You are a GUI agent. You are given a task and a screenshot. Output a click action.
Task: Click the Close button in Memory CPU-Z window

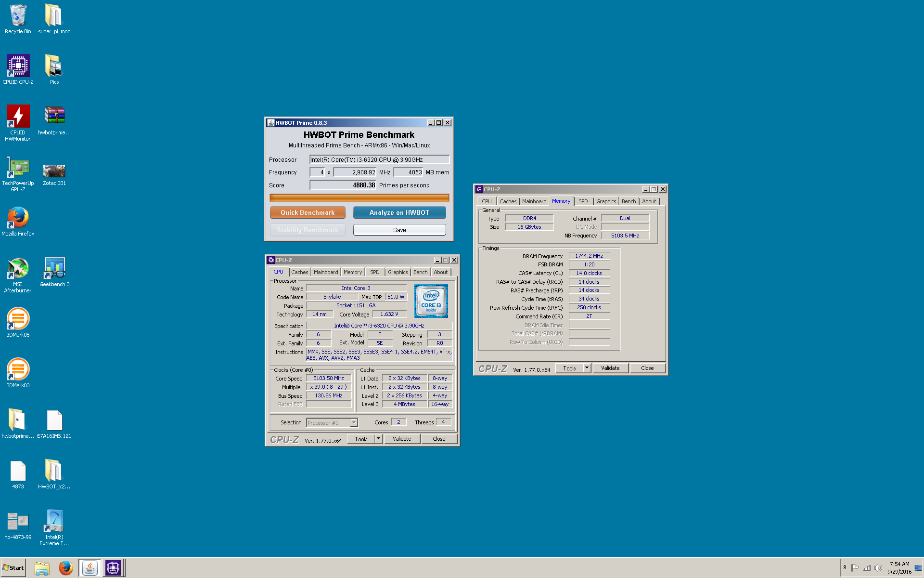point(647,368)
